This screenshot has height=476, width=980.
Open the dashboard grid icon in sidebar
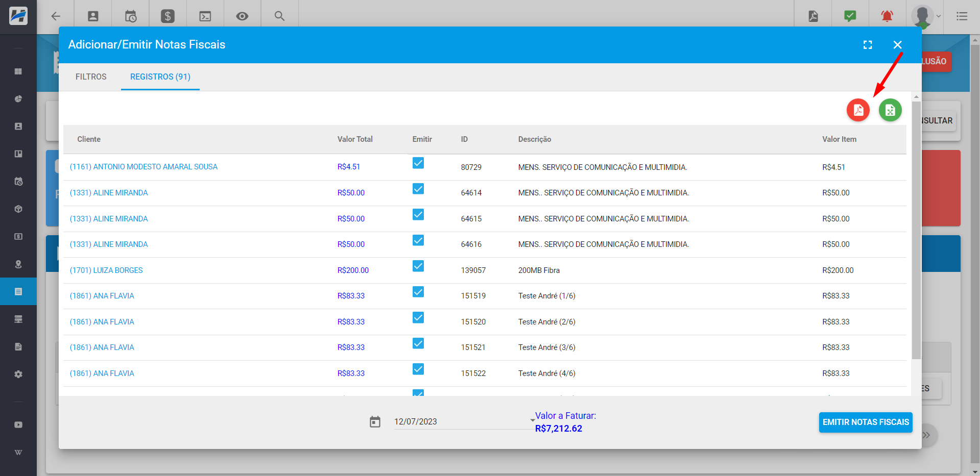point(18,71)
